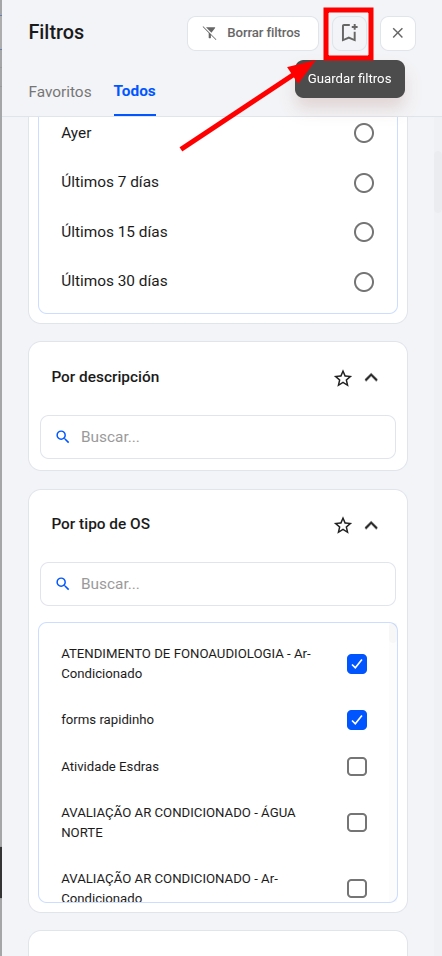442x956 pixels.
Task: Collapse the Por descripción section chevron
Action: (x=371, y=378)
